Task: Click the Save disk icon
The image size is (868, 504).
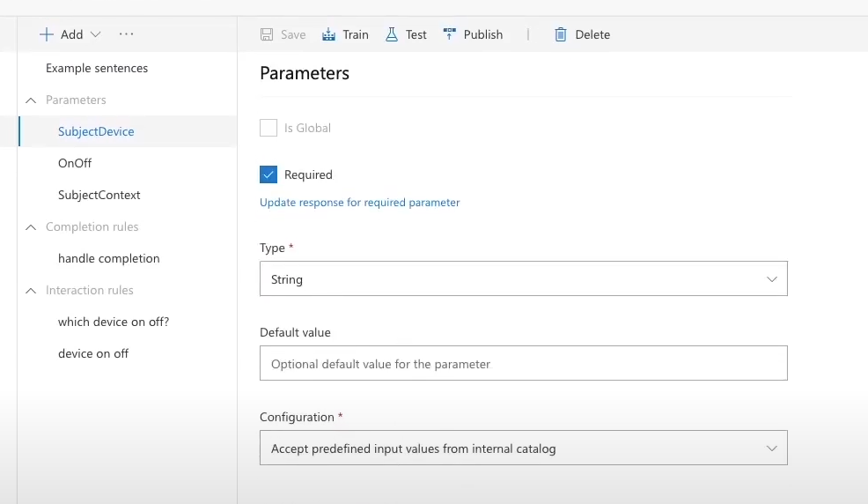Action: coord(267,34)
